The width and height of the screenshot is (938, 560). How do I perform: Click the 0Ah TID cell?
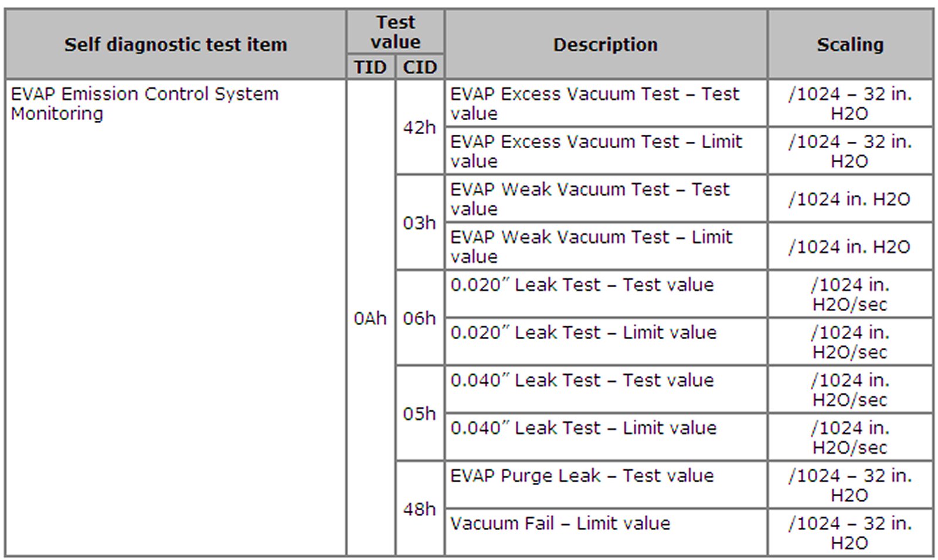point(370,318)
